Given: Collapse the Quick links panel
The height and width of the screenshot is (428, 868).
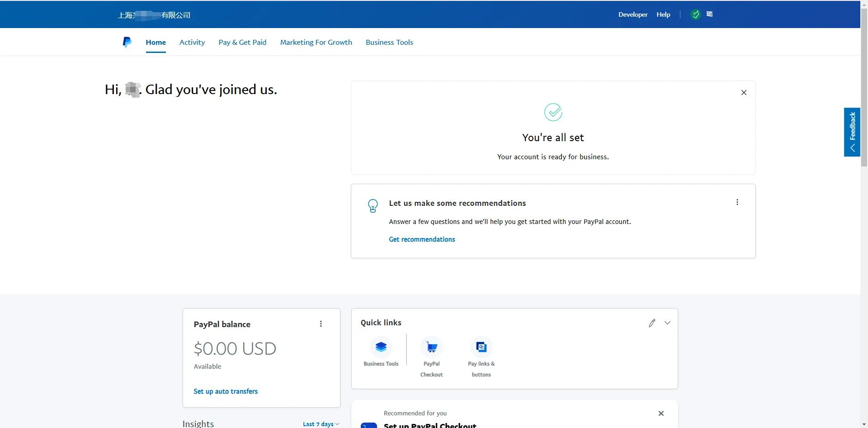Looking at the screenshot, I should (667, 323).
